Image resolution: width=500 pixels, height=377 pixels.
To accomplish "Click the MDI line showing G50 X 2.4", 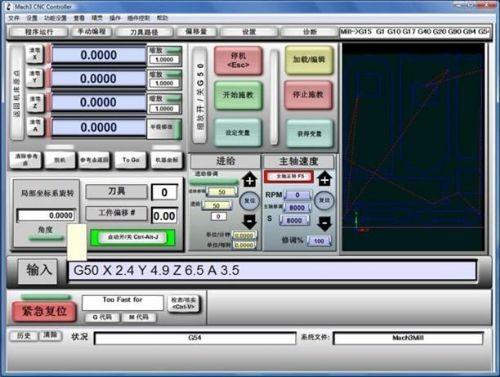I will click(x=272, y=270).
